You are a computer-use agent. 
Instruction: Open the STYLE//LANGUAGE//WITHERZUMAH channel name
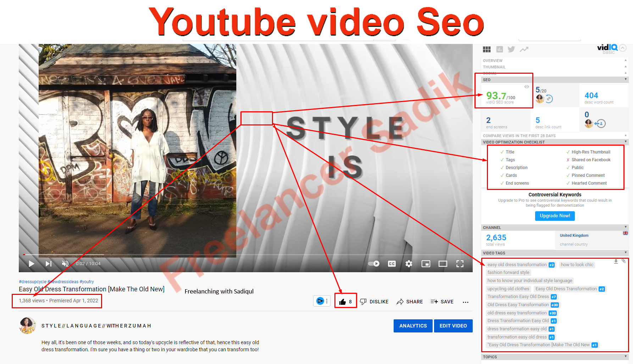pyautogui.click(x=96, y=326)
